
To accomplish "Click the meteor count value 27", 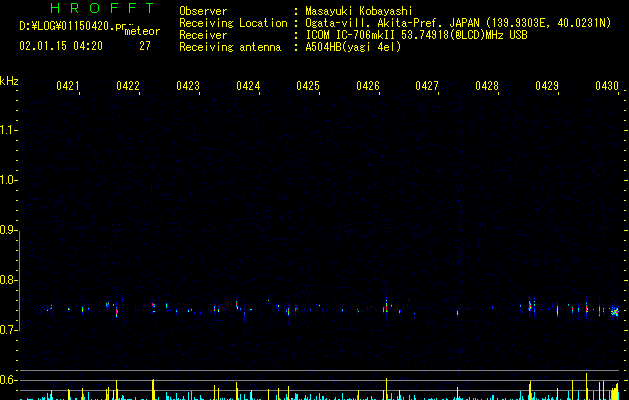I will point(145,46).
